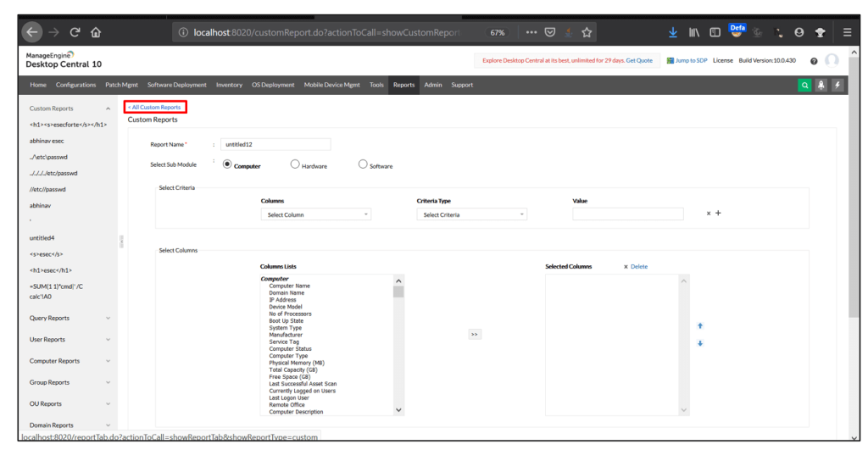Toggle the browser sidebar icon
This screenshot has width=868, height=450.
click(715, 32)
